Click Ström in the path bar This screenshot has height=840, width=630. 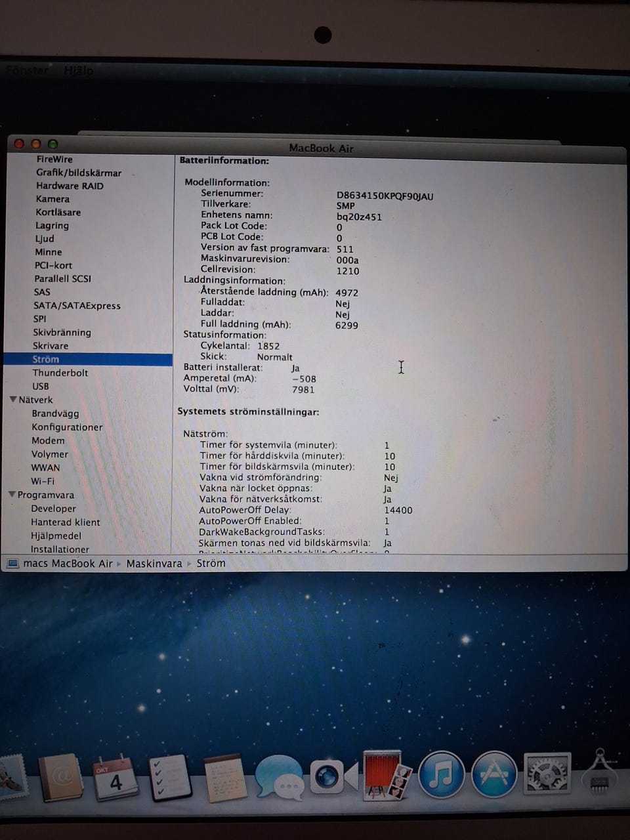click(x=211, y=563)
